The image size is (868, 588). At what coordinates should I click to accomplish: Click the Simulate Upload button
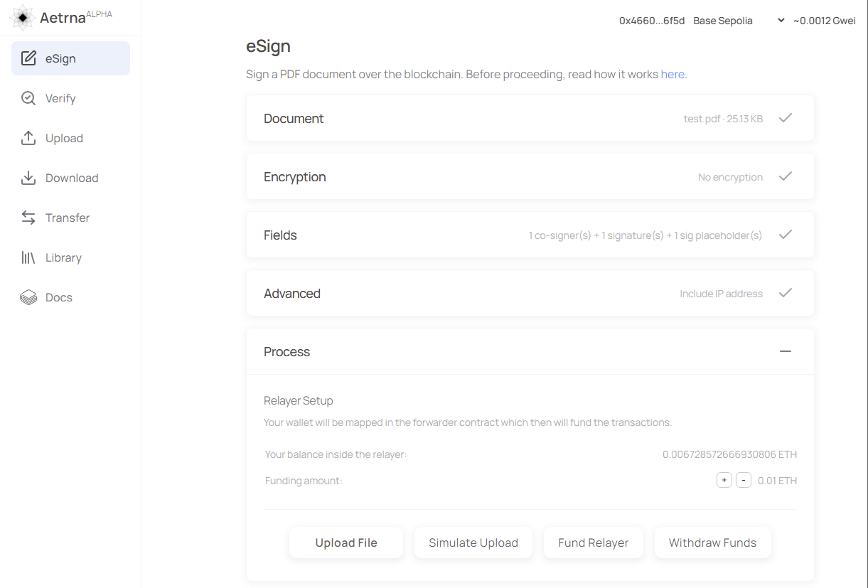tap(473, 542)
